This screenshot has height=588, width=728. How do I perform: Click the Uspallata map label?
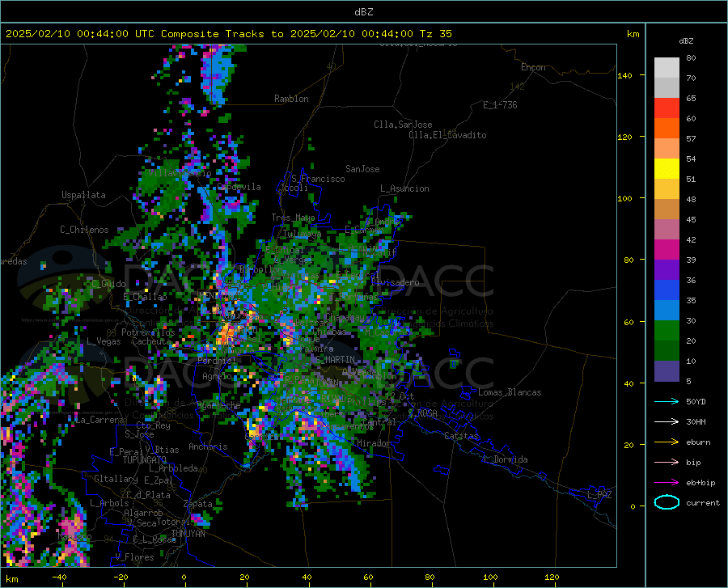click(x=83, y=195)
